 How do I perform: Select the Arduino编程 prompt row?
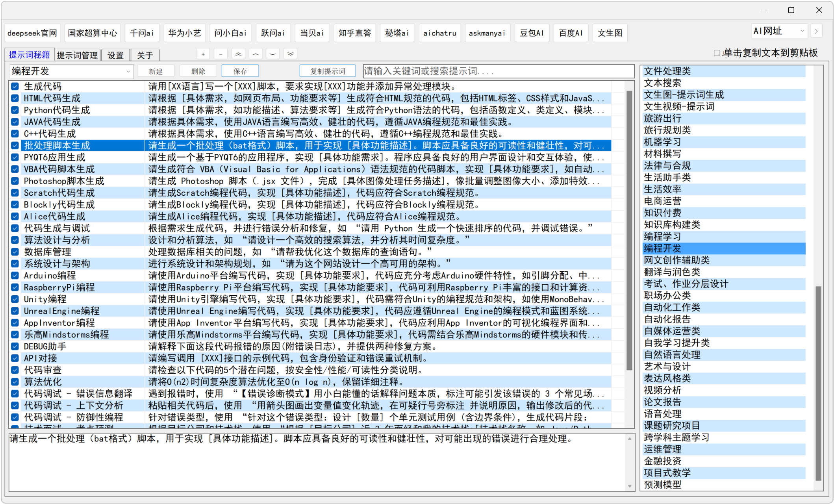click(x=311, y=276)
